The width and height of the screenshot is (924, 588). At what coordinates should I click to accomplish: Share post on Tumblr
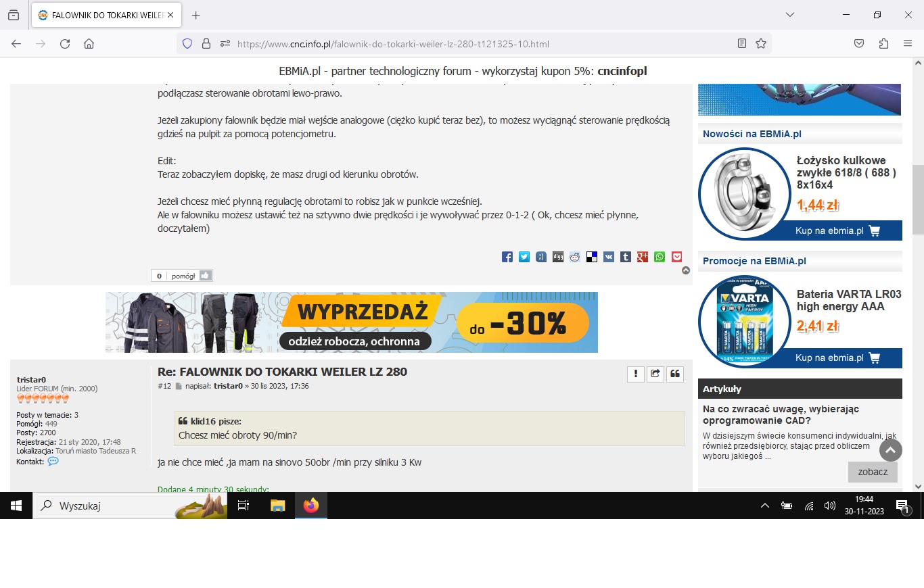pyautogui.click(x=626, y=257)
